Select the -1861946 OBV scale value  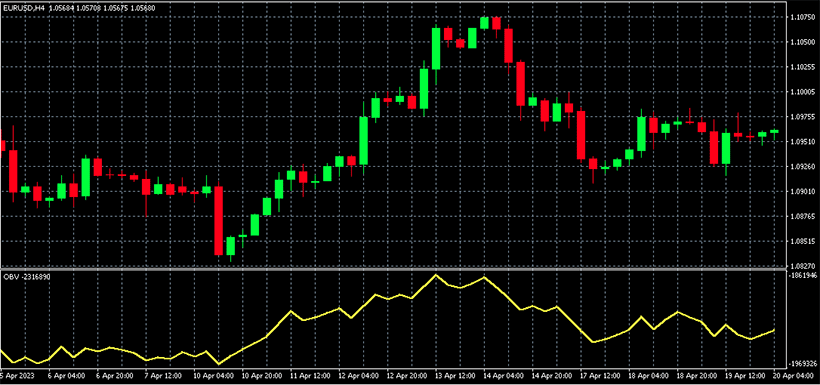coord(804,275)
